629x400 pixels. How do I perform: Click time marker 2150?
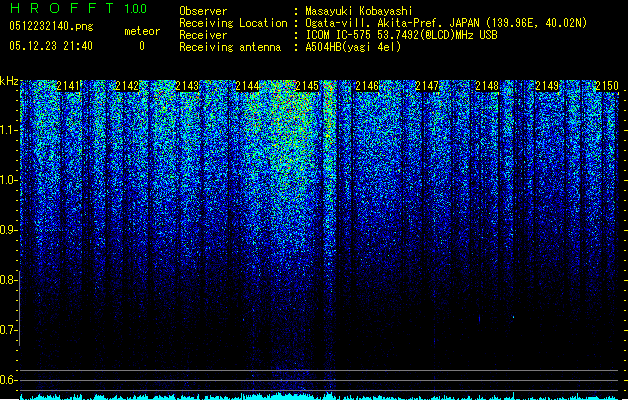(607, 86)
